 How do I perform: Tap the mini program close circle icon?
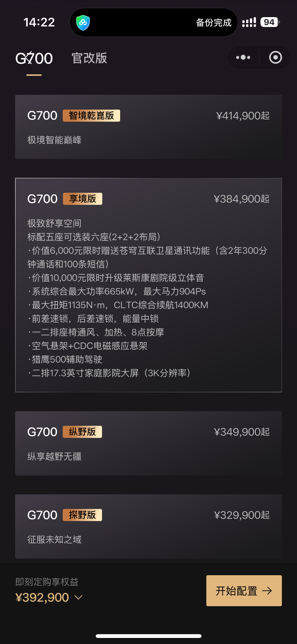(275, 57)
